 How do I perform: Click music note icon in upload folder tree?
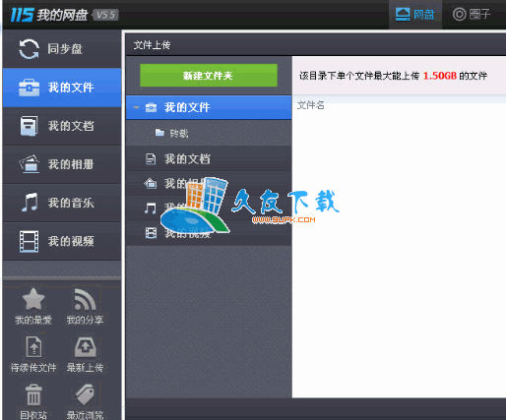[151, 208]
